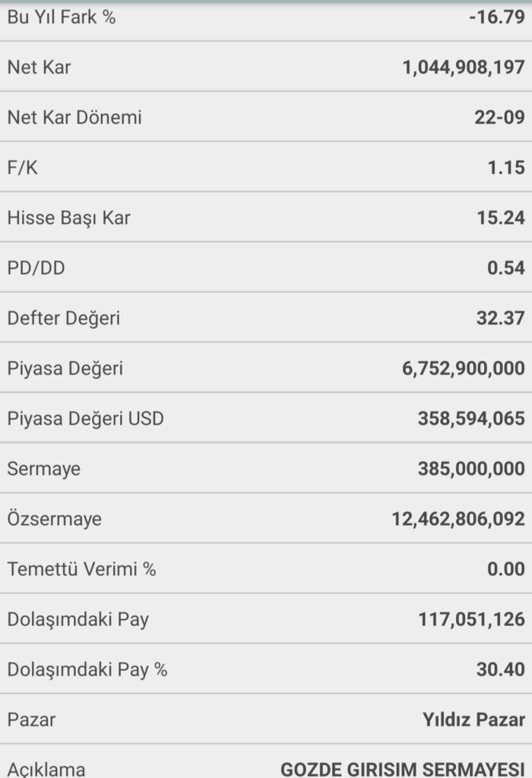Viewport: 532px width, 778px height.
Task: Select the Pazar label
Action: click(31, 719)
